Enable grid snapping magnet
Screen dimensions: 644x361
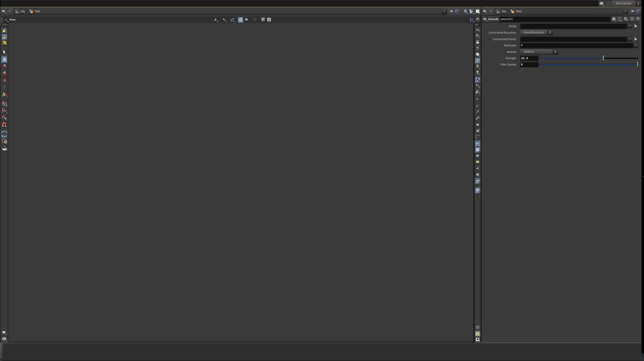coord(4,104)
